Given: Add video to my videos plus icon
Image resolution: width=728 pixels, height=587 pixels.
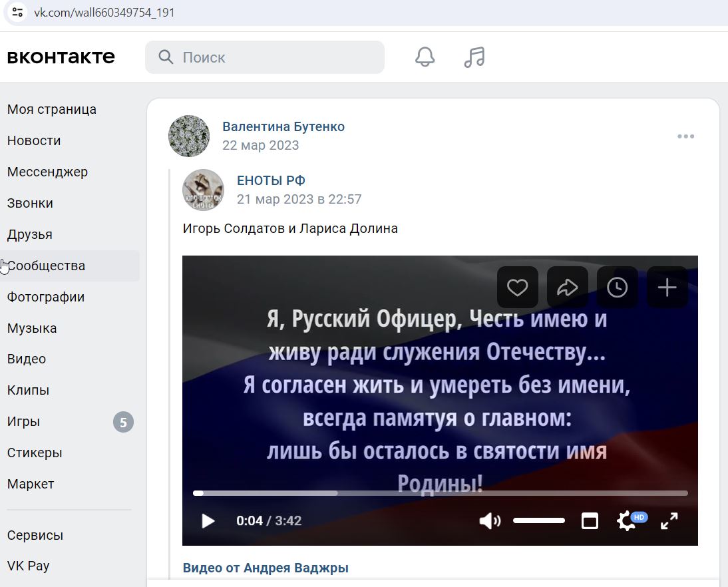Looking at the screenshot, I should 667,288.
